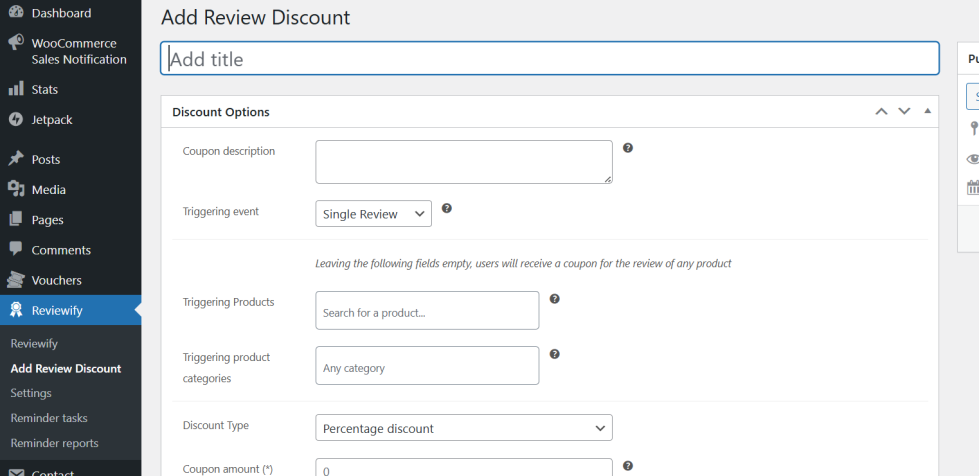The height and width of the screenshot is (476, 979).
Task: Open WooCommerce Sales Notification menu
Action: pos(79,51)
